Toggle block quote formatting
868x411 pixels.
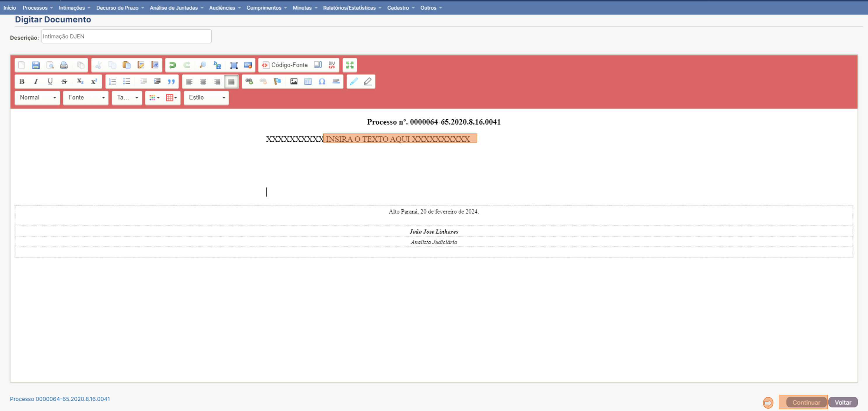(x=172, y=81)
